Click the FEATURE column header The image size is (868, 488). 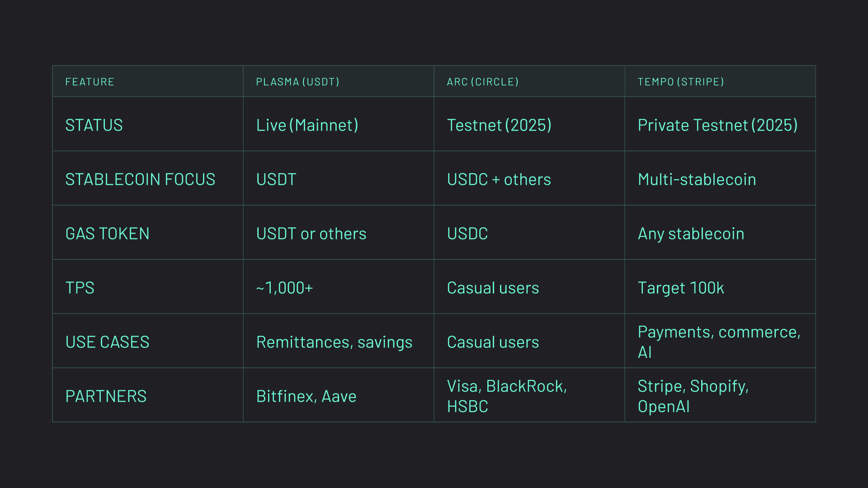(x=90, y=82)
